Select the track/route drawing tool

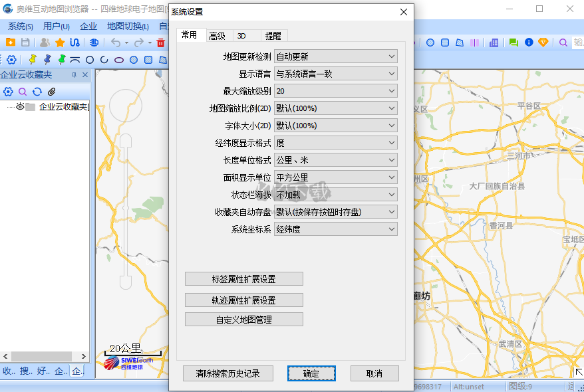(x=74, y=43)
